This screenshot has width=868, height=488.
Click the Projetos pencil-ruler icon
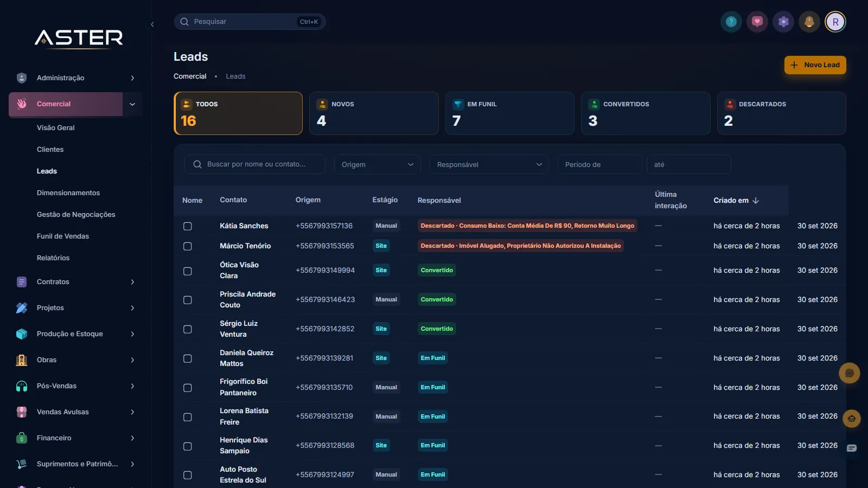tap(22, 308)
